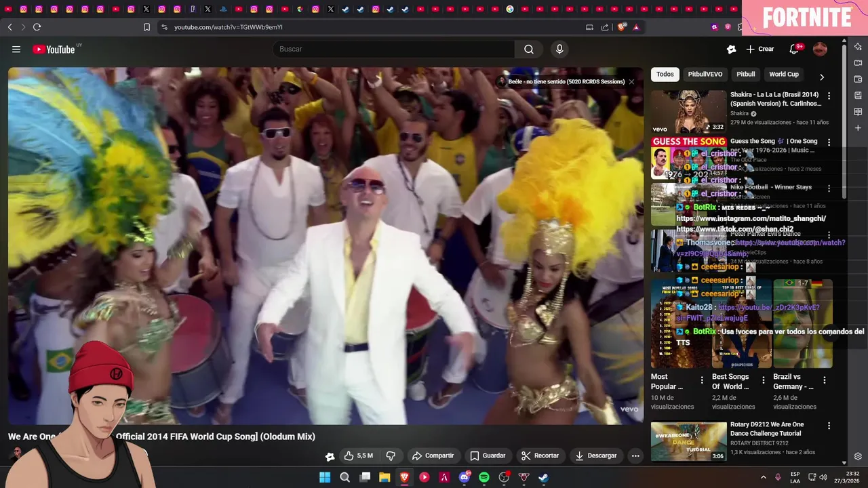Close the Beéle song overlay in video
868x488 pixels.
[631, 81]
